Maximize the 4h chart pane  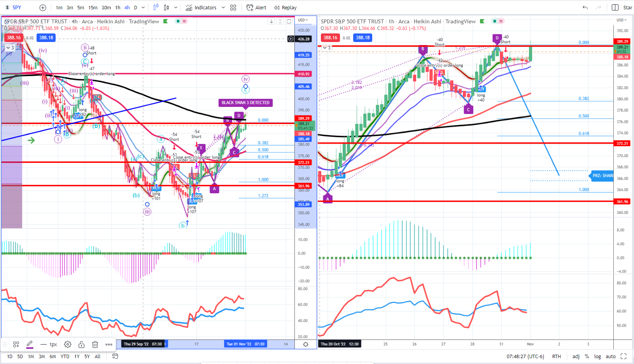pyautogui.click(x=289, y=21)
